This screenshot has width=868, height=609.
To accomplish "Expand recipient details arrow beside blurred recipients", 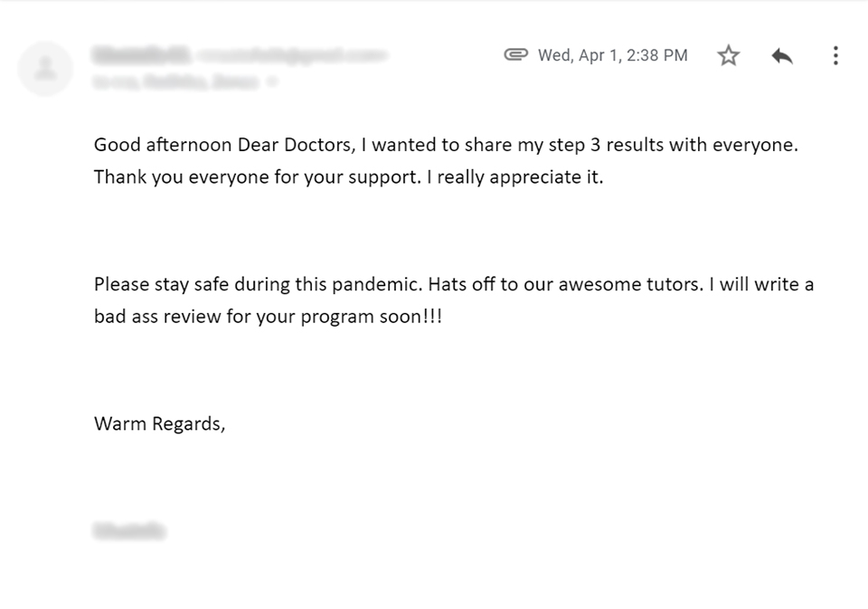I will click(x=272, y=82).
